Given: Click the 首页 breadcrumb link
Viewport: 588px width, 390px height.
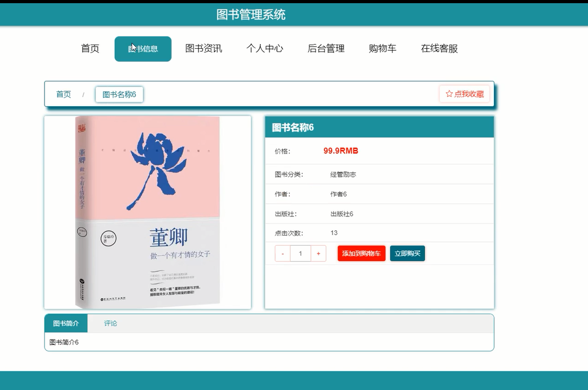Looking at the screenshot, I should click(63, 94).
